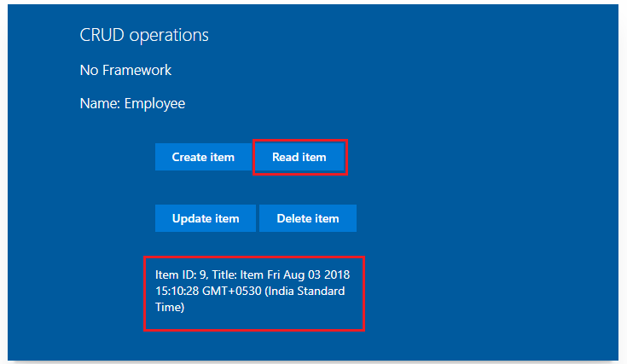The image size is (627, 364).
Task: Hit the Delete item button
Action: (307, 218)
